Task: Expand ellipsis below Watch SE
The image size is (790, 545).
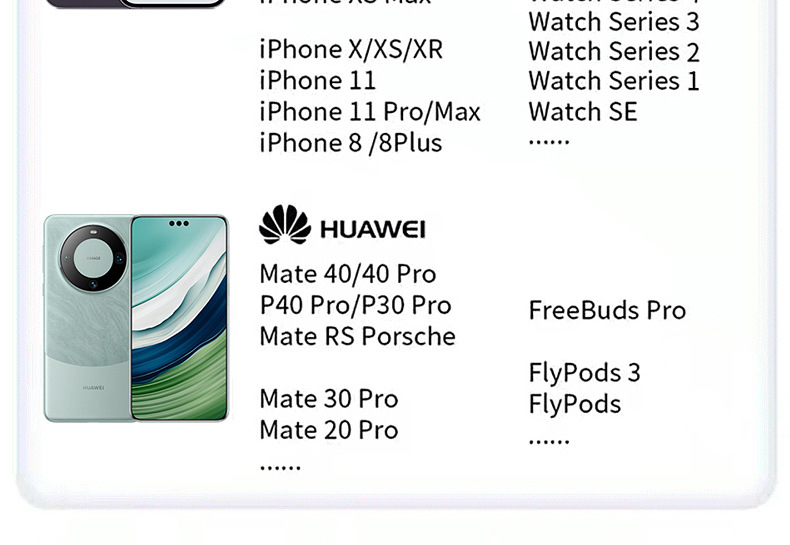Action: coord(549,142)
